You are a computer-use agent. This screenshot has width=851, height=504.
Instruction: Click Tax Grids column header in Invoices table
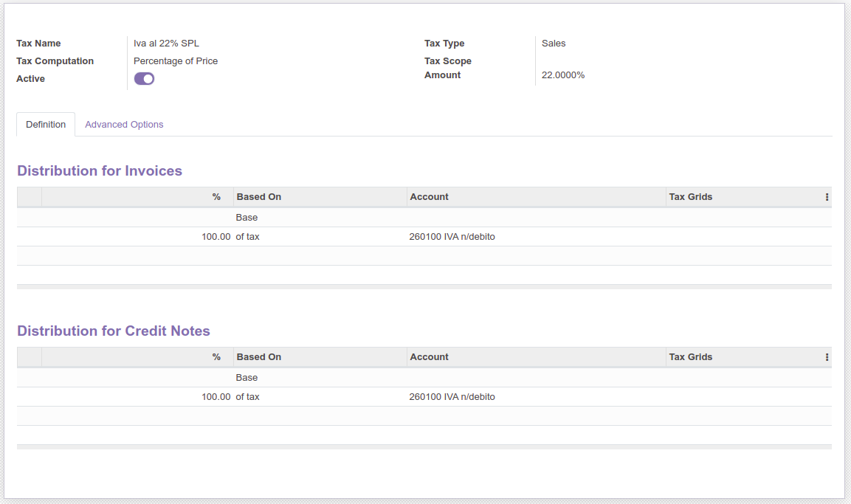pyautogui.click(x=743, y=197)
